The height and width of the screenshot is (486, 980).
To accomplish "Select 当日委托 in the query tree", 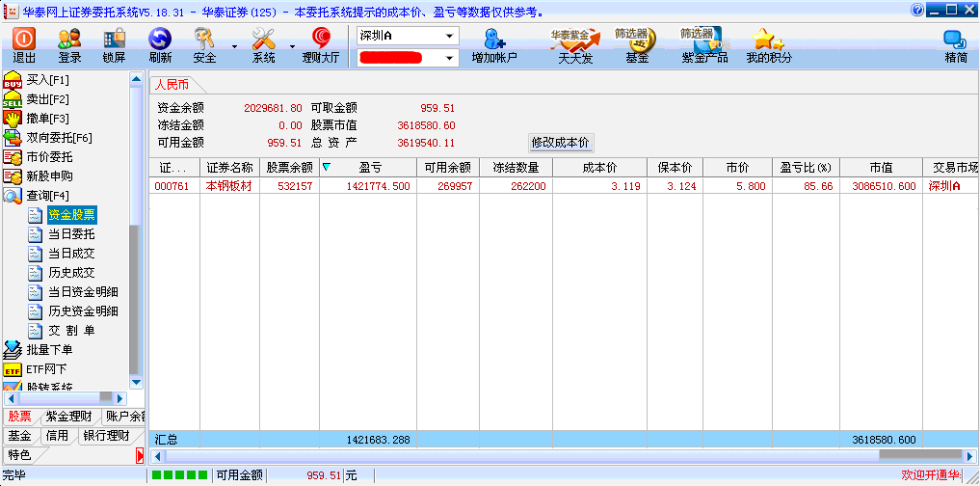I will tap(71, 234).
